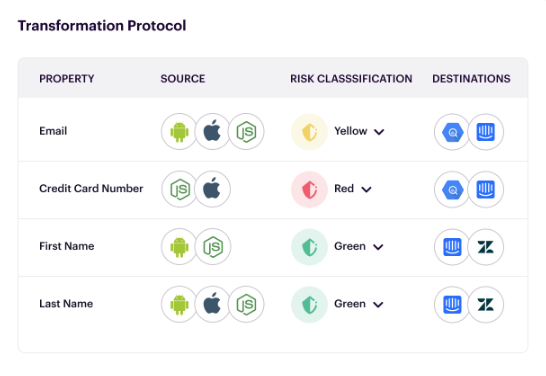The height and width of the screenshot is (376, 546).
Task: Select the Zendesk destination icon in First Name row
Action: [485, 247]
